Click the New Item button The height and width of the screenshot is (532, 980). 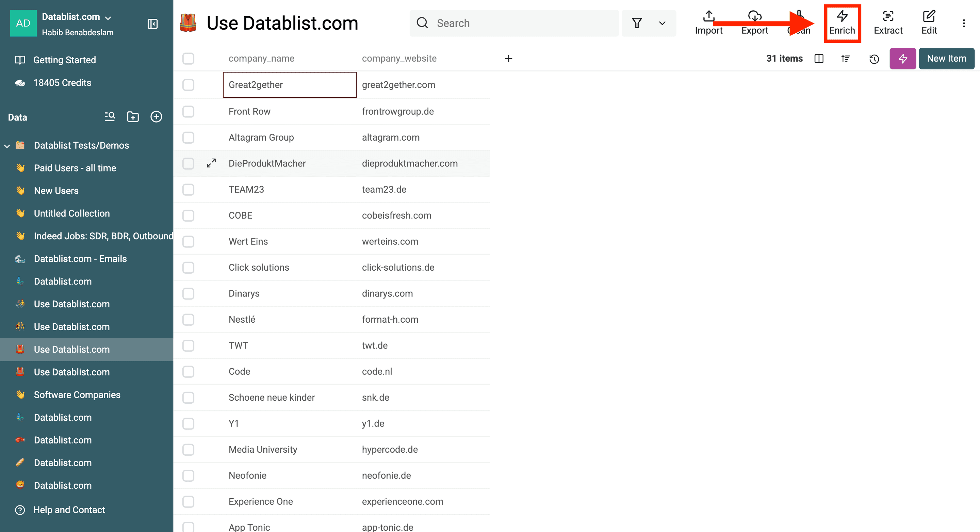pyautogui.click(x=946, y=59)
